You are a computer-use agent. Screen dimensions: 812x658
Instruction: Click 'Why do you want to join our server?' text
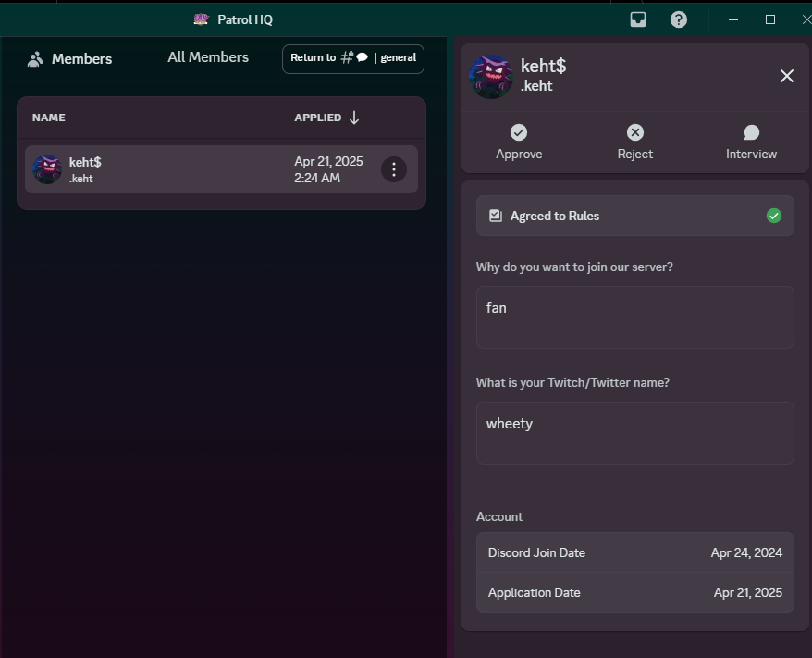(574, 267)
